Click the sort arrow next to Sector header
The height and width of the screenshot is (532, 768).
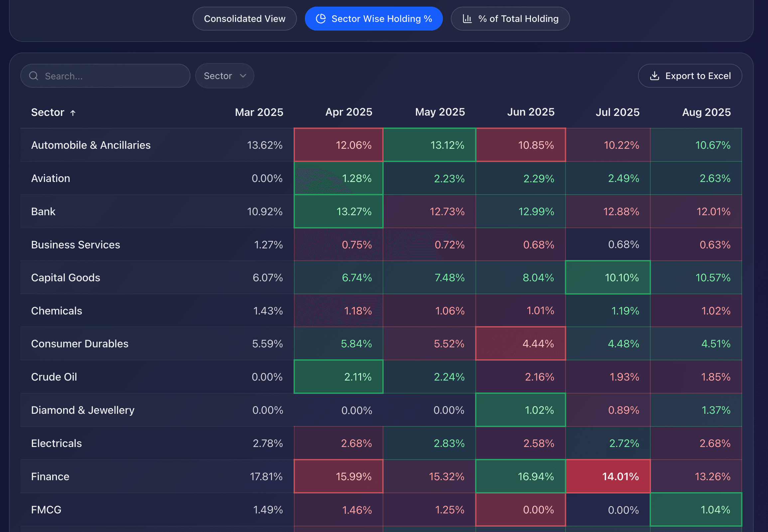point(73,113)
